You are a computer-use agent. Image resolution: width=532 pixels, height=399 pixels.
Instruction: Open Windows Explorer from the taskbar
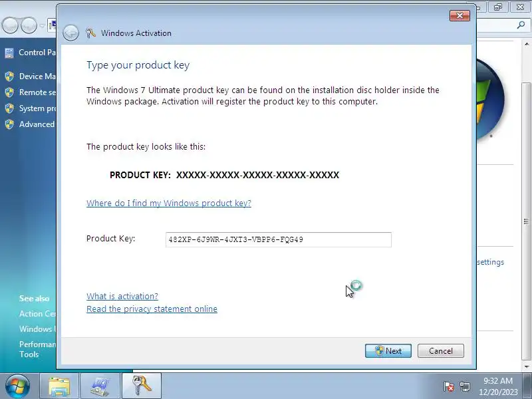59,386
